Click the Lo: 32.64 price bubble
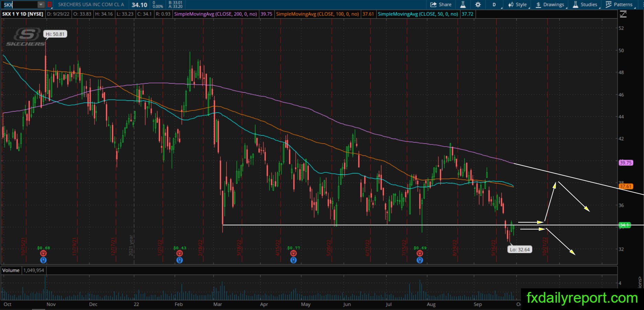Screen dimensions: 644x310 click(520, 249)
